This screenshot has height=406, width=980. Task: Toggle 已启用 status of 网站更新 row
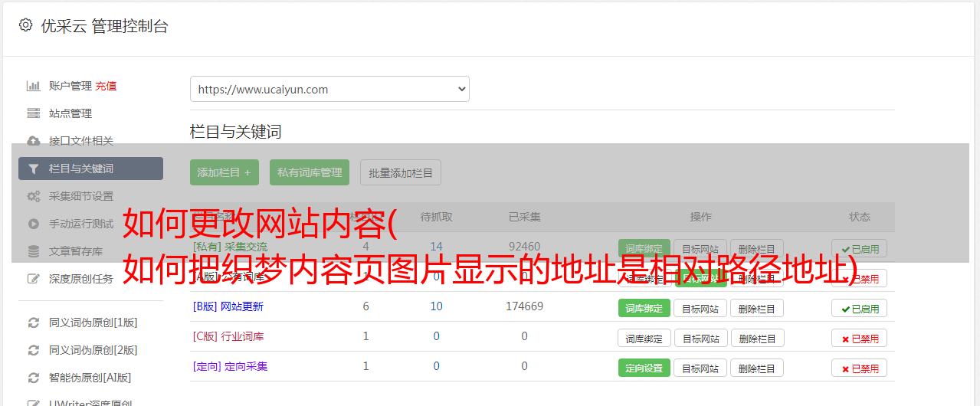click(859, 308)
